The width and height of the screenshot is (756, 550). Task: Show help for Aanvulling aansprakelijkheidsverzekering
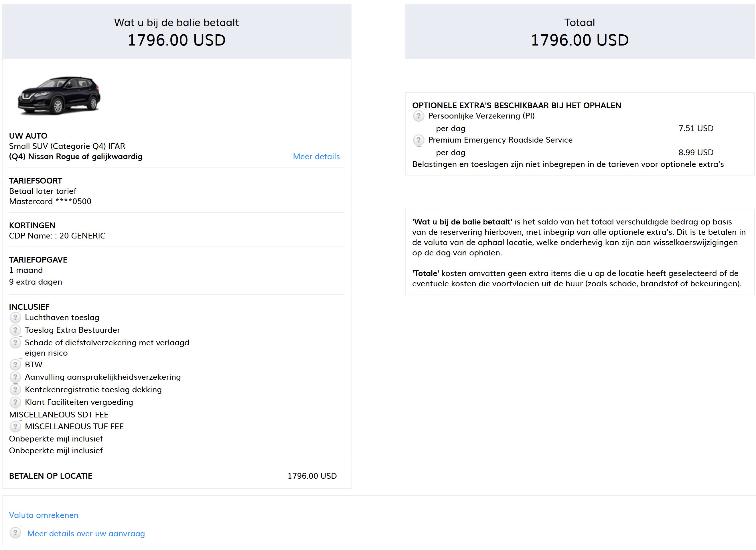point(15,377)
